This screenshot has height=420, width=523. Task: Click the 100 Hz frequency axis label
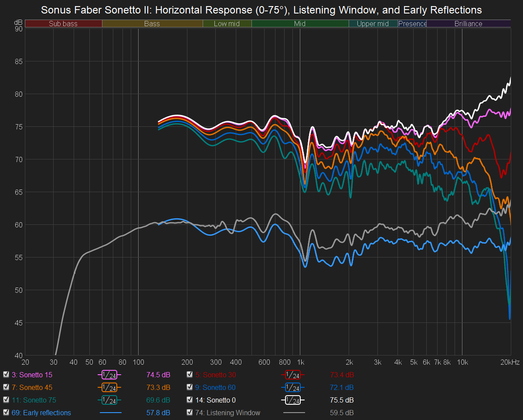point(138,362)
